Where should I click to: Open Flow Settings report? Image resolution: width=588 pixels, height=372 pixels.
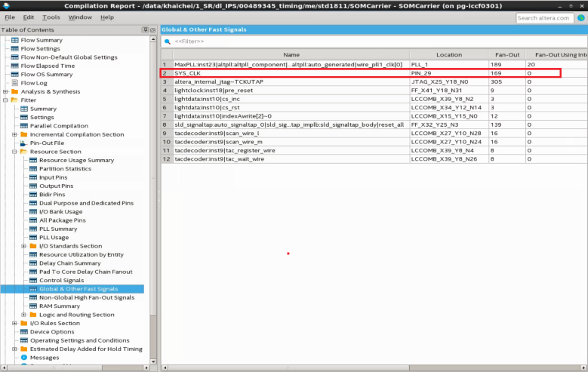[40, 49]
